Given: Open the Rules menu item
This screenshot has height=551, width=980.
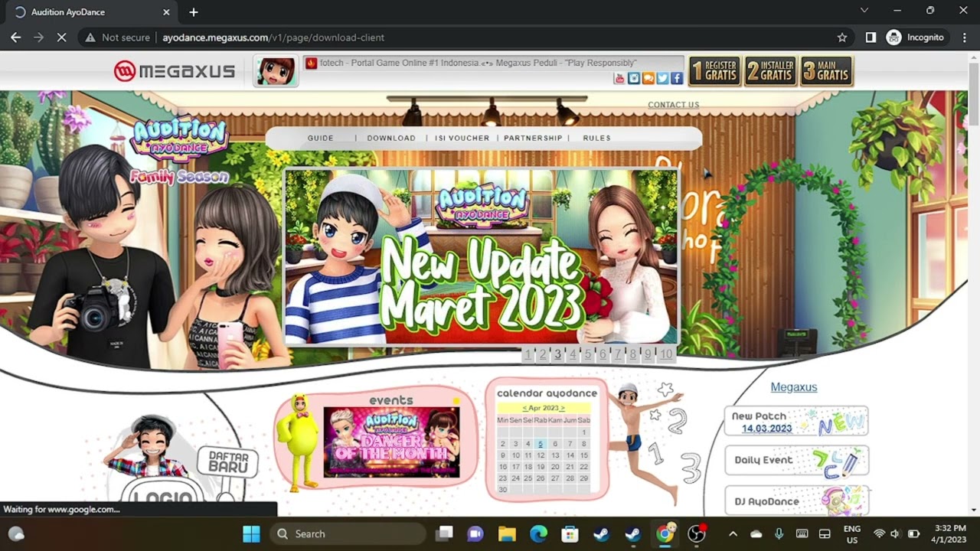Looking at the screenshot, I should tap(596, 138).
